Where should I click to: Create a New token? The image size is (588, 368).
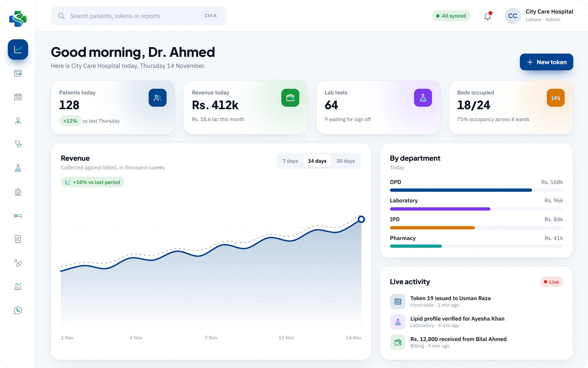(x=546, y=62)
